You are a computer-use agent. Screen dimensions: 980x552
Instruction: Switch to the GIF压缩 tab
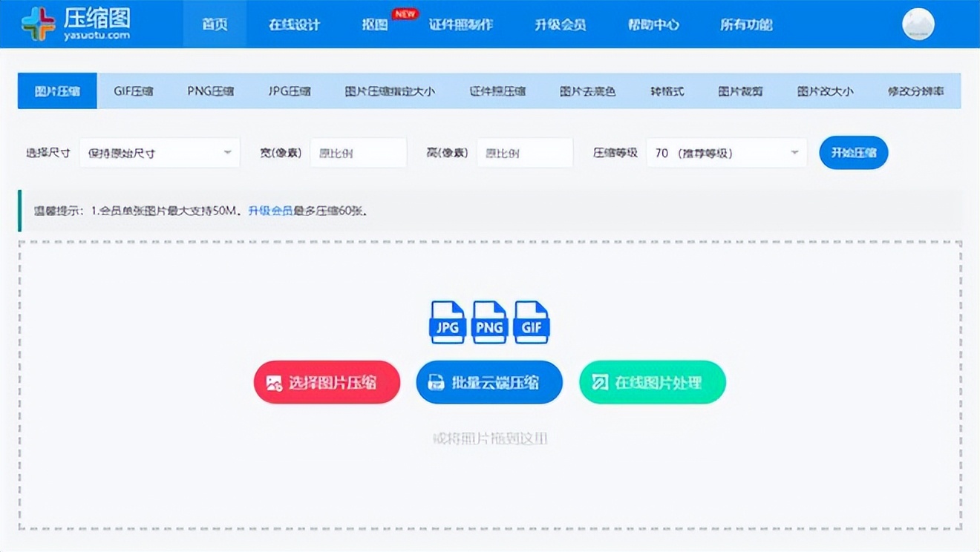[133, 91]
